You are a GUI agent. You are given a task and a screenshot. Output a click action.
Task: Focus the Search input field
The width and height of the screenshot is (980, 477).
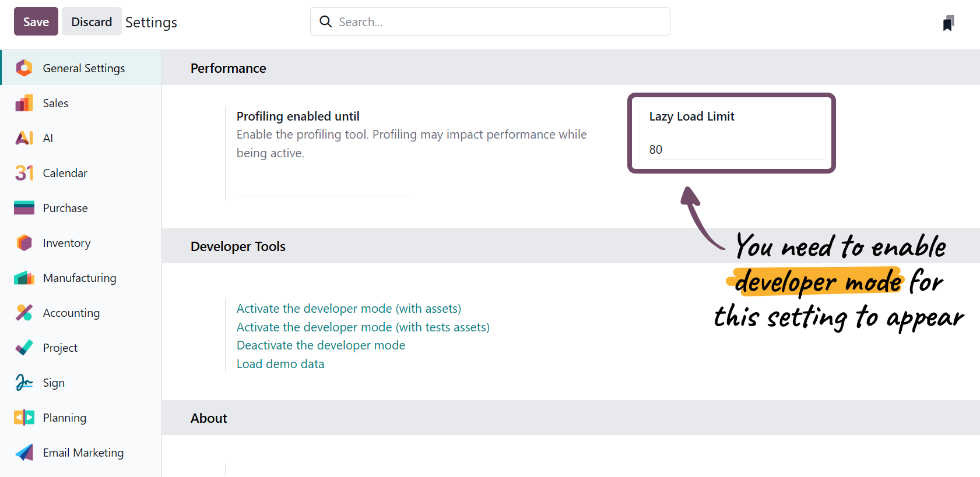tap(490, 22)
